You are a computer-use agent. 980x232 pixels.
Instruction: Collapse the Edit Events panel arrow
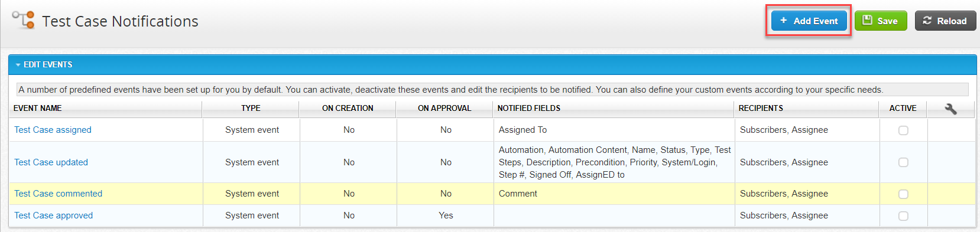tap(18, 65)
